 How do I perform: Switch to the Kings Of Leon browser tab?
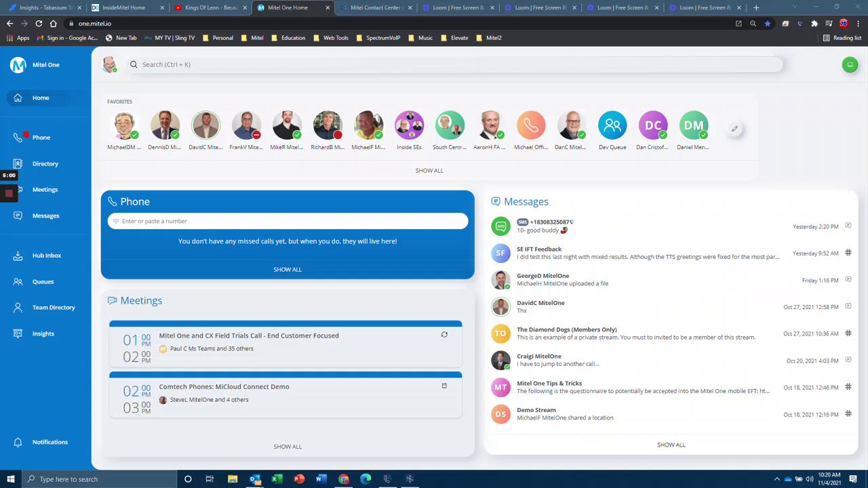pyautogui.click(x=210, y=7)
